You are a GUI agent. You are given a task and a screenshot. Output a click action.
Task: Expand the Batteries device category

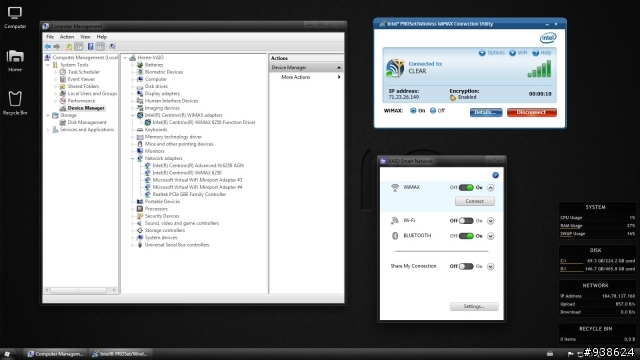(x=133, y=65)
